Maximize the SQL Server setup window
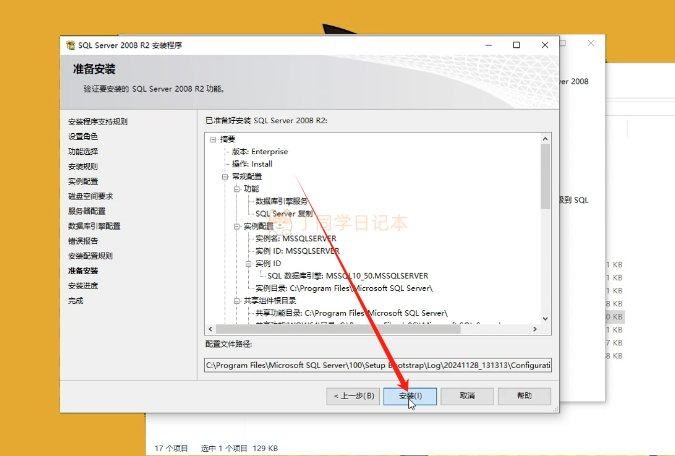The height and width of the screenshot is (456, 675). point(517,45)
